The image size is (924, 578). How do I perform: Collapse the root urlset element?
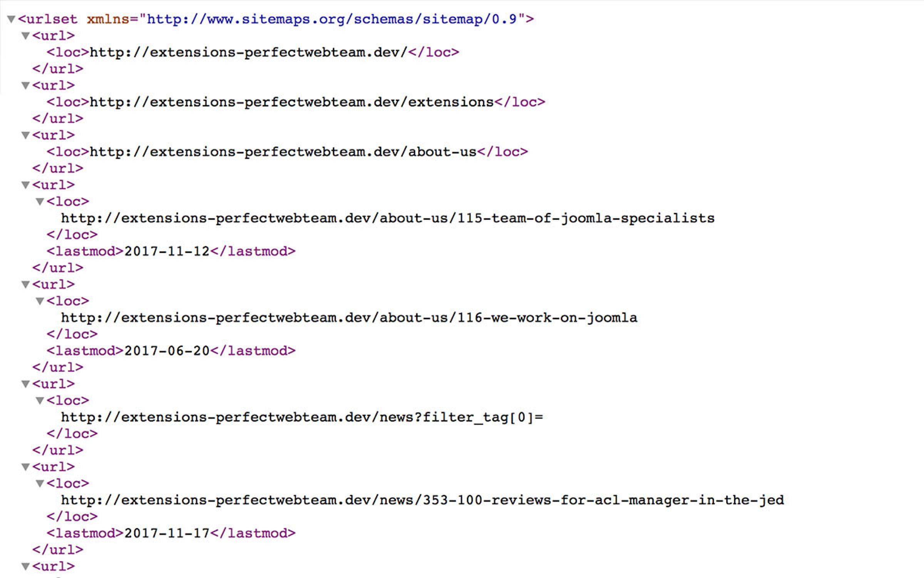11,19
